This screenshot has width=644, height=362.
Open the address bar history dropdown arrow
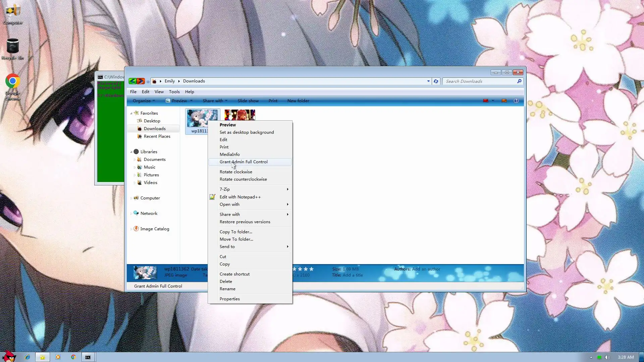[428, 81]
